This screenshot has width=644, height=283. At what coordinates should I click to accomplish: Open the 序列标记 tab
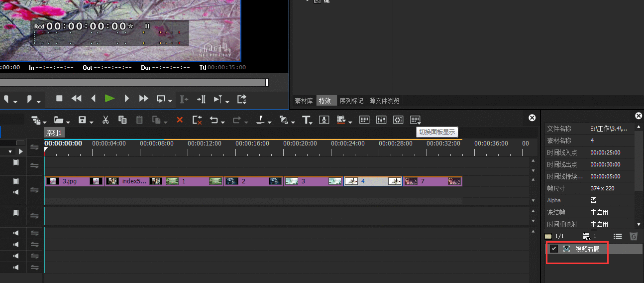(x=351, y=101)
